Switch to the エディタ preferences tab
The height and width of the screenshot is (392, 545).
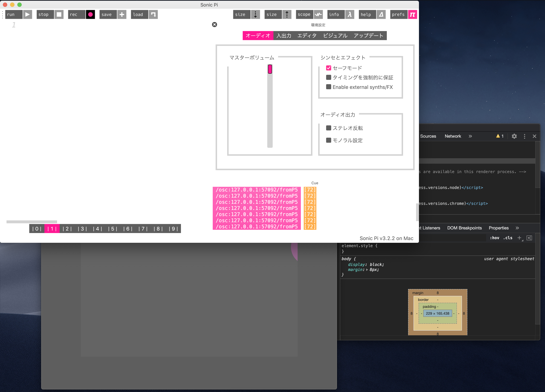tap(307, 36)
